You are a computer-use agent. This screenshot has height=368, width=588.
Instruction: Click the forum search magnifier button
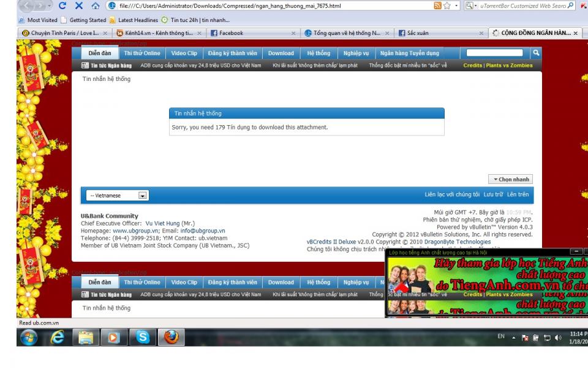[537, 53]
